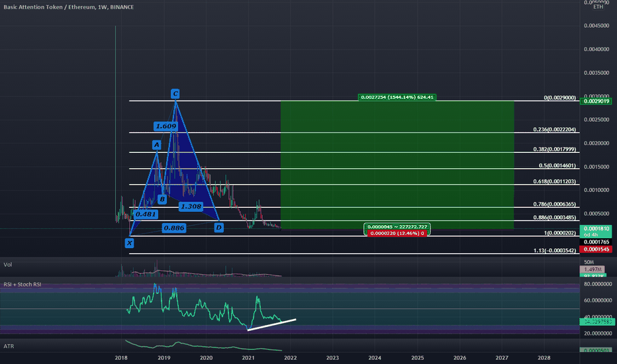Click the Fibonacci level label 0.382(0.0017999)
617x364 pixels.
554,149
